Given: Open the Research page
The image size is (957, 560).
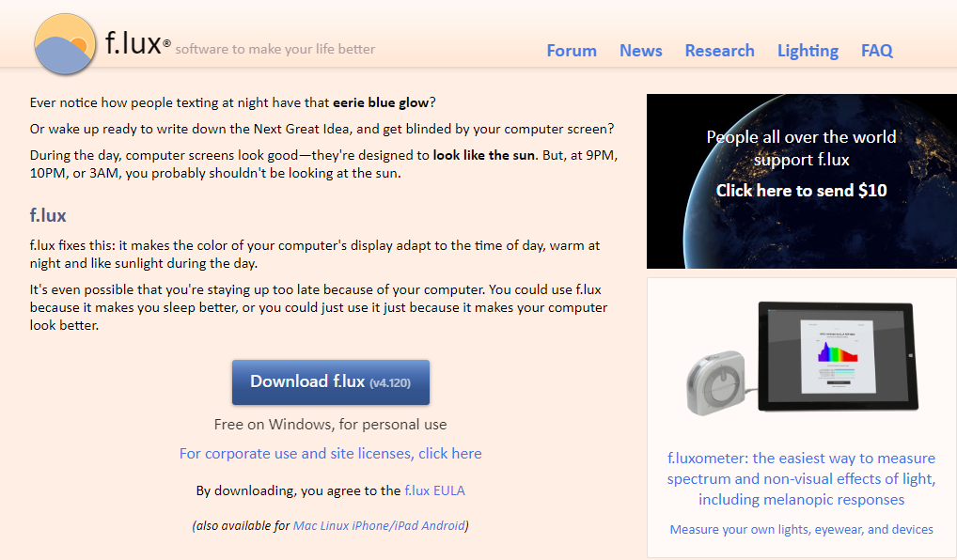Looking at the screenshot, I should pos(719,51).
